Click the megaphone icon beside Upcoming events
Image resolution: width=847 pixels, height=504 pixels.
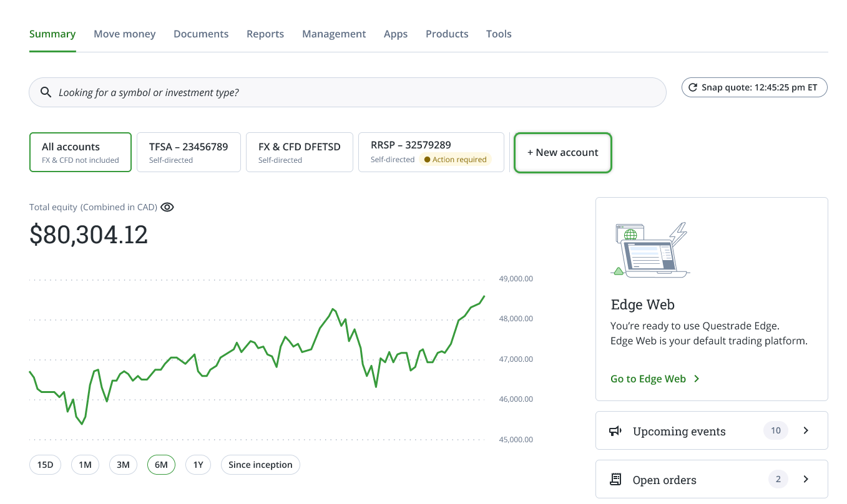click(615, 430)
